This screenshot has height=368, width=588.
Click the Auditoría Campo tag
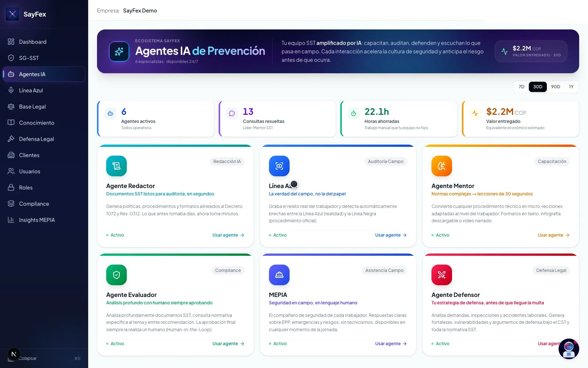click(386, 162)
